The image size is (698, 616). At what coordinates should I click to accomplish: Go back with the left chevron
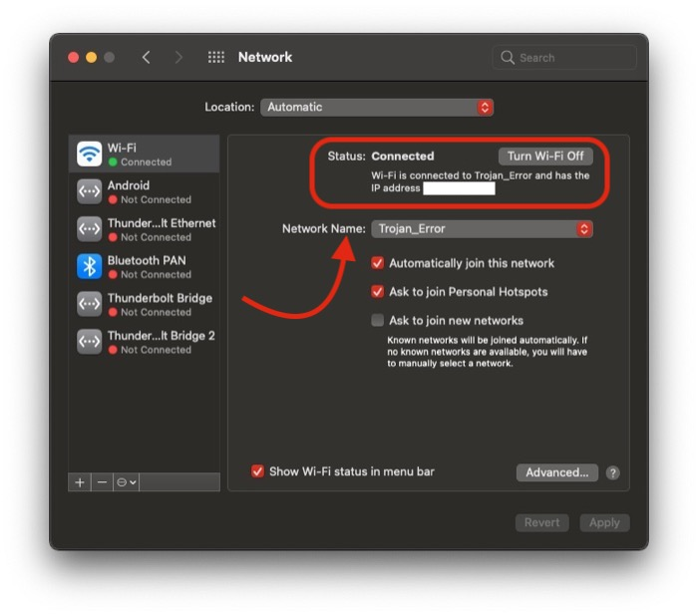tap(147, 58)
